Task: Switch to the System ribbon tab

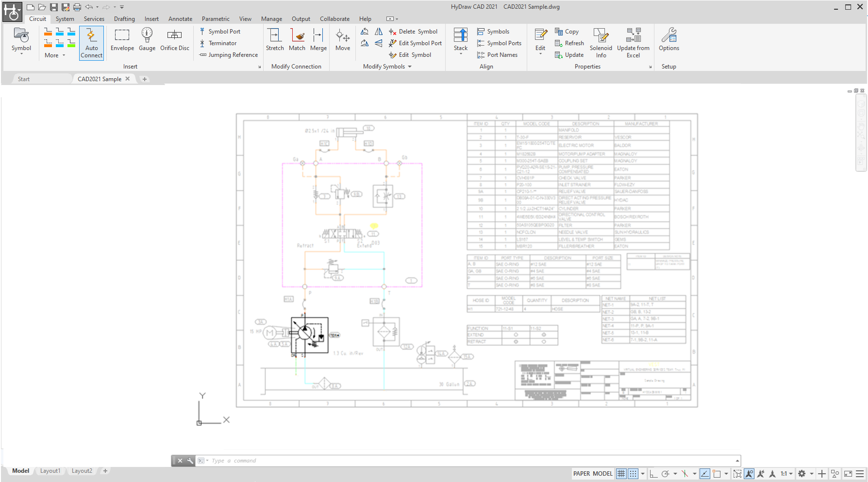Action: tap(65, 19)
